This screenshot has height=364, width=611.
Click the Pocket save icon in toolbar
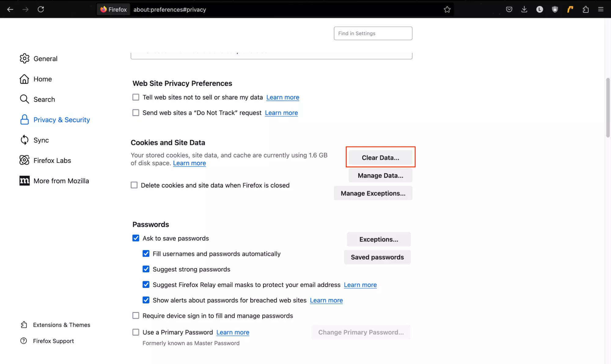(509, 9)
